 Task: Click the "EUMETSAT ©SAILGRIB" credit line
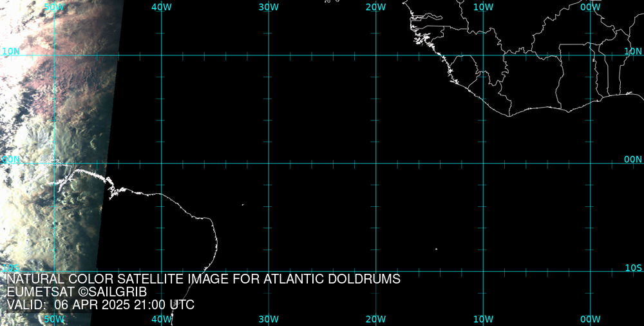click(77, 292)
